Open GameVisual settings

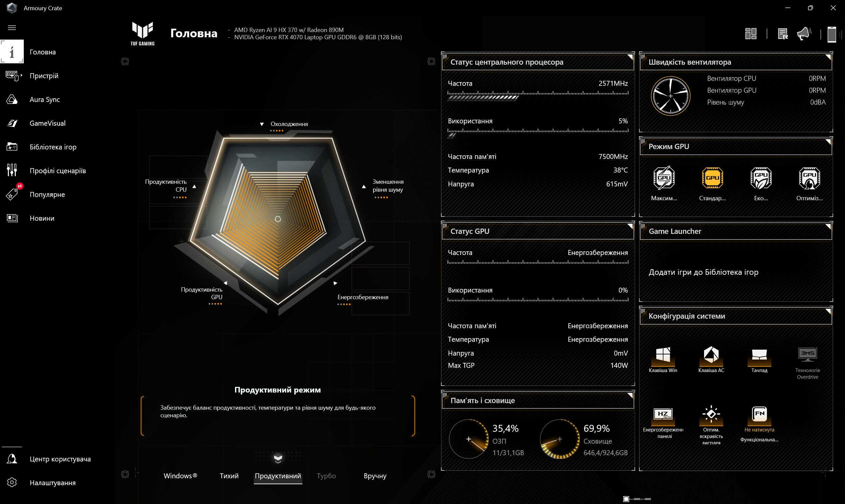pos(48,123)
